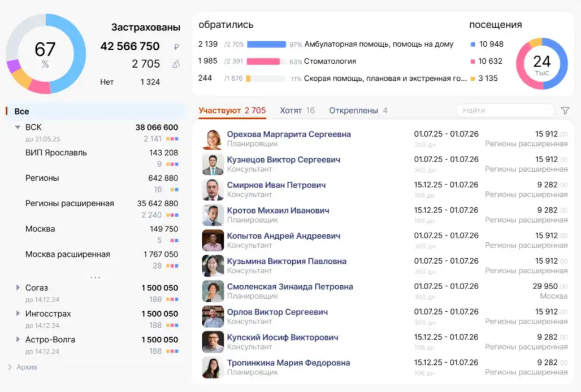Expand the Астро-Волга insurer node

point(18,339)
